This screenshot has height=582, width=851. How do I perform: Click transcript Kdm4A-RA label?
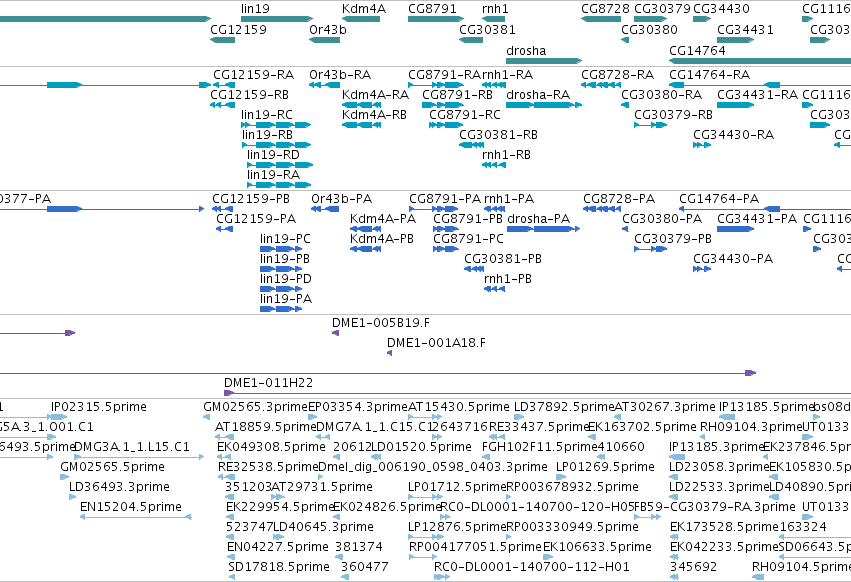coord(375,94)
